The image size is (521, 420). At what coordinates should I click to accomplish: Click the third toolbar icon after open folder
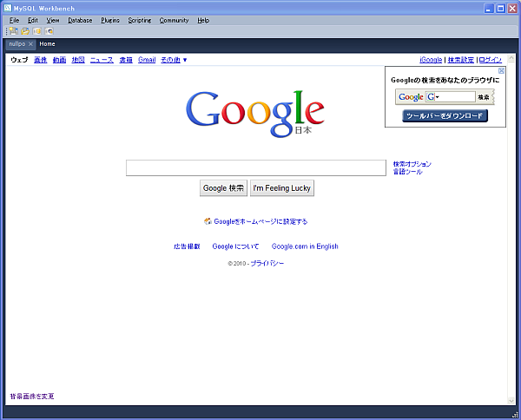coord(36,31)
